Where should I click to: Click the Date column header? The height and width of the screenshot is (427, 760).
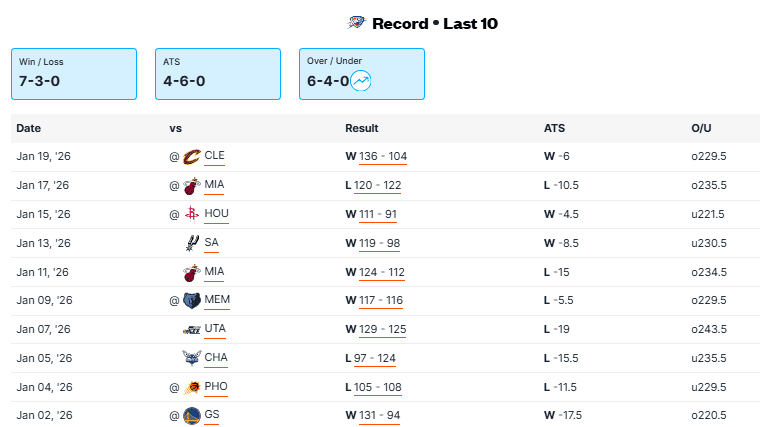click(28, 128)
